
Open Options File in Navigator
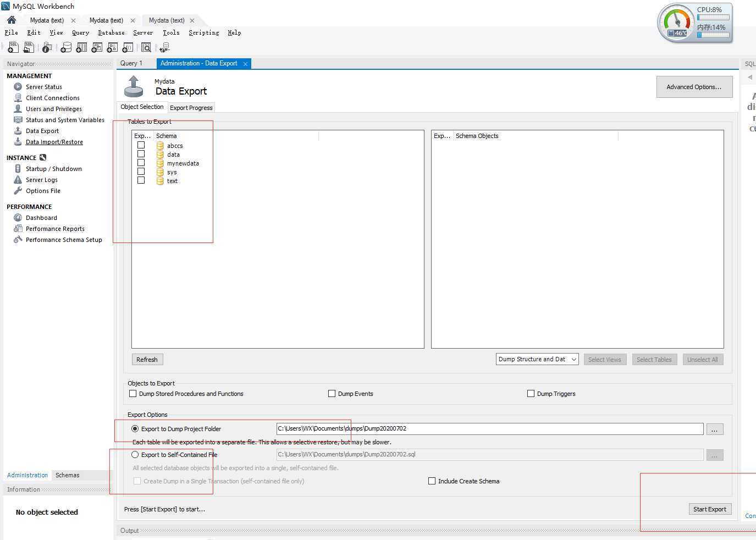coord(43,191)
